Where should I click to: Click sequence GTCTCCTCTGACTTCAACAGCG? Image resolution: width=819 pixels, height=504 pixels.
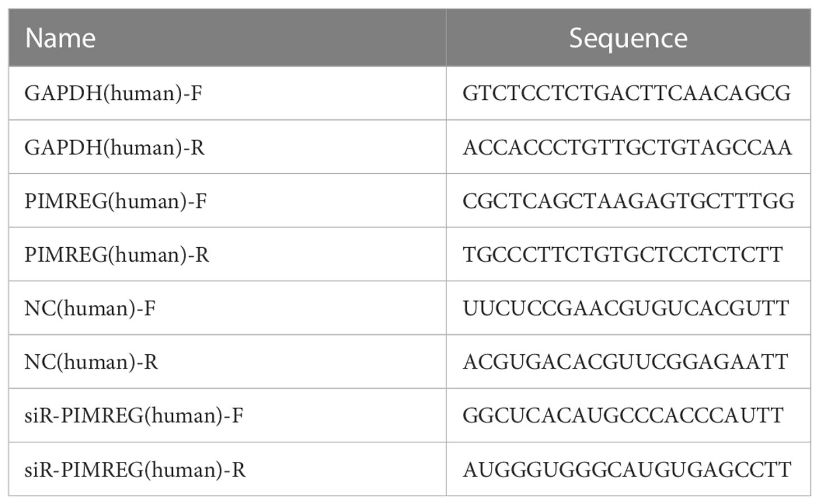click(627, 93)
